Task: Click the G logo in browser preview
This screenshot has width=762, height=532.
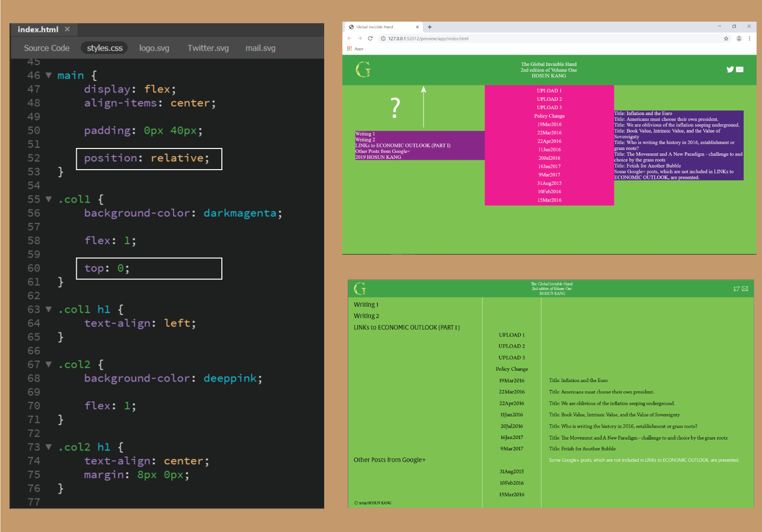Action: click(x=363, y=69)
